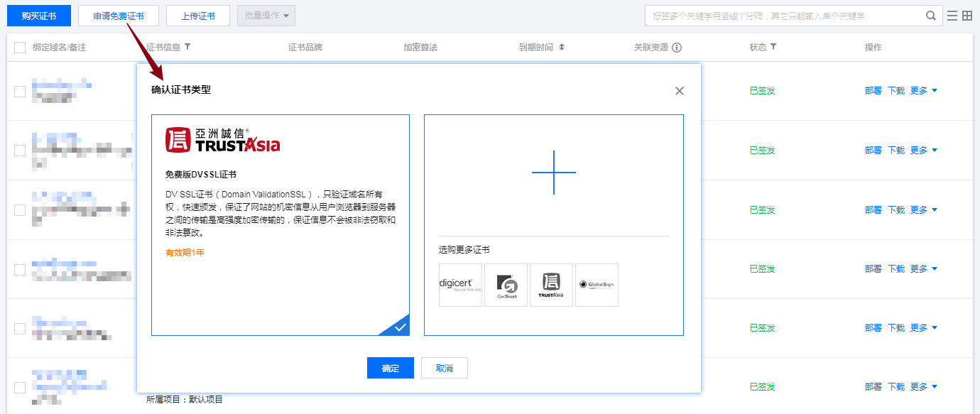The width and height of the screenshot is (980, 414).
Task: Expand 更多 menu in the sixth row
Action: pos(924,387)
